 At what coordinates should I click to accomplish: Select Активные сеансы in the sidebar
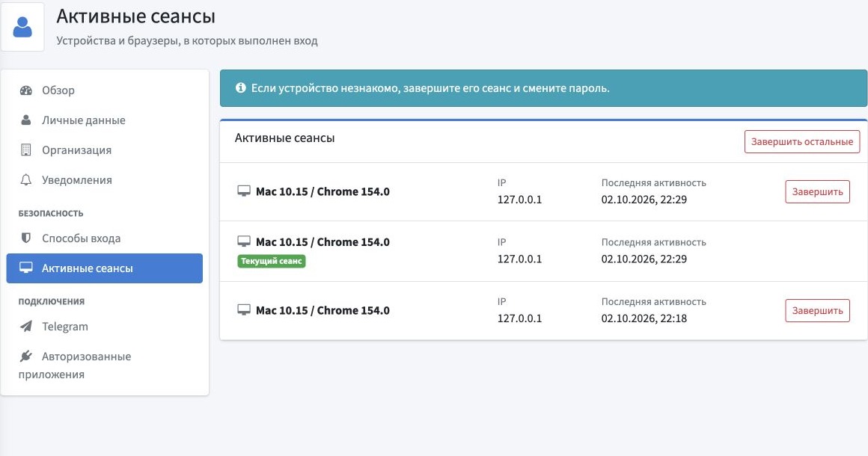pyautogui.click(x=105, y=268)
